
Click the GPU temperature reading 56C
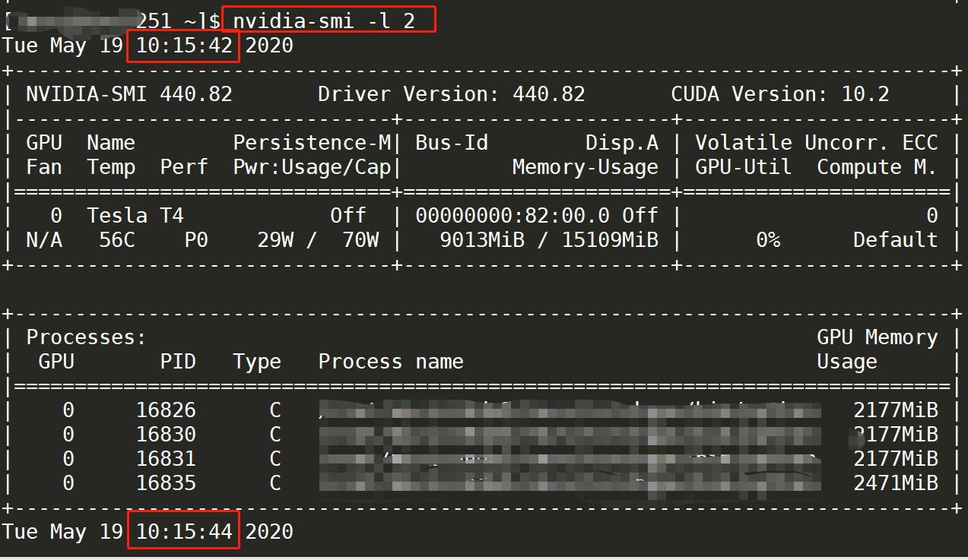click(x=111, y=239)
